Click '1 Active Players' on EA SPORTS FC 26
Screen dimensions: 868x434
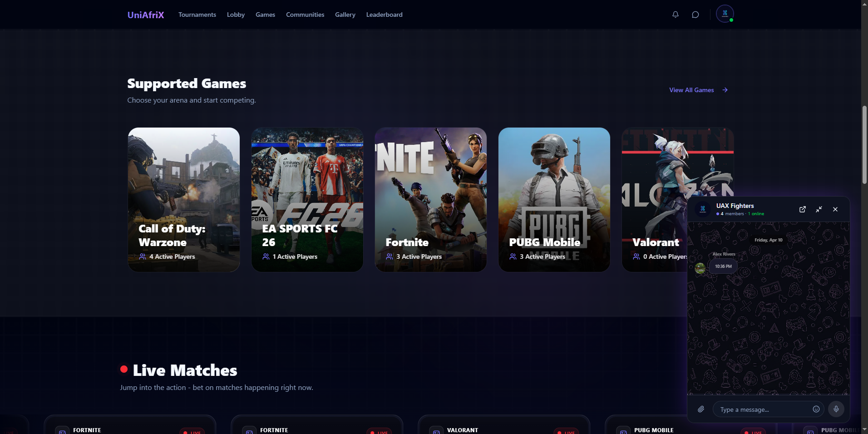(x=295, y=256)
